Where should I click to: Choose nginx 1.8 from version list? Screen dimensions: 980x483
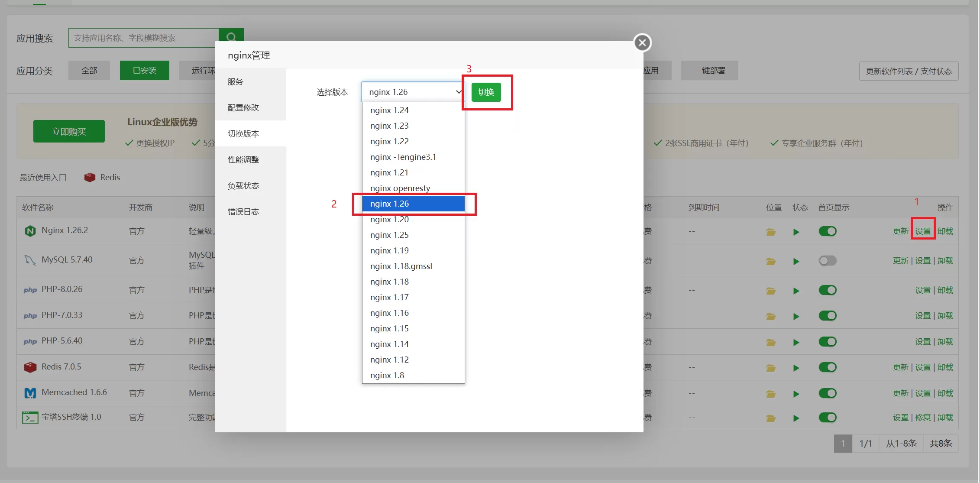(x=413, y=375)
